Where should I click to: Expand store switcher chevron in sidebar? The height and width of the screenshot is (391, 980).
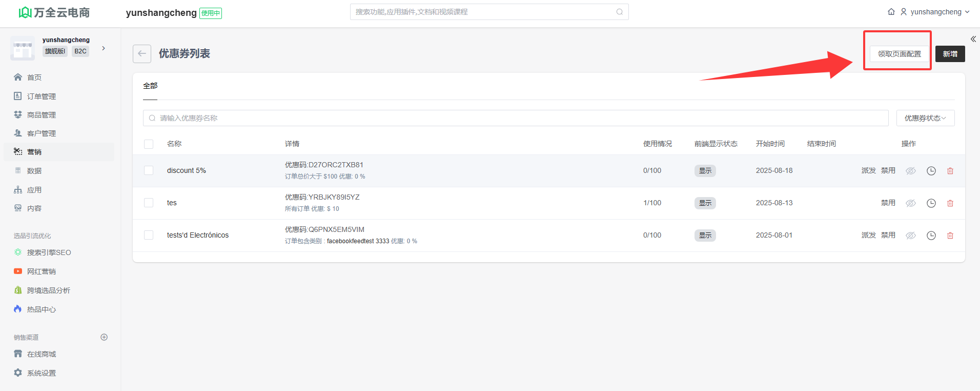click(x=104, y=48)
